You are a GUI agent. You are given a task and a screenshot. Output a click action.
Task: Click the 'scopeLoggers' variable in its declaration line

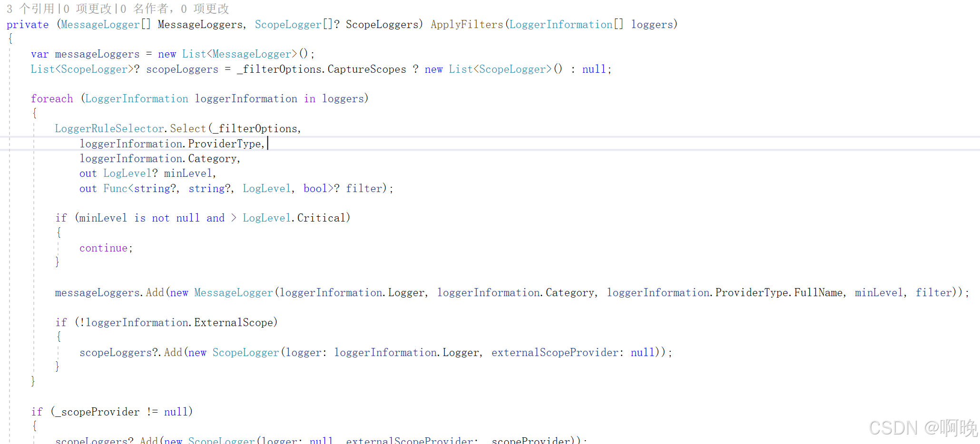coord(182,69)
